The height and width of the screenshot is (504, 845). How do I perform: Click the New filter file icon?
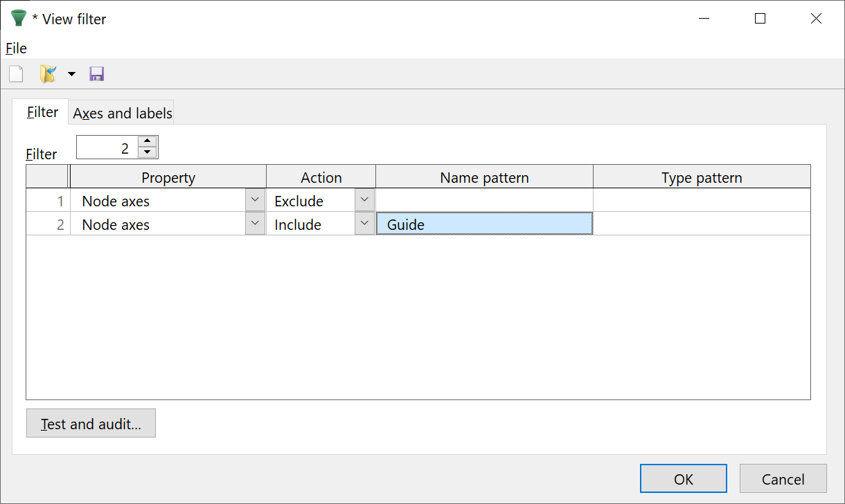click(x=16, y=74)
